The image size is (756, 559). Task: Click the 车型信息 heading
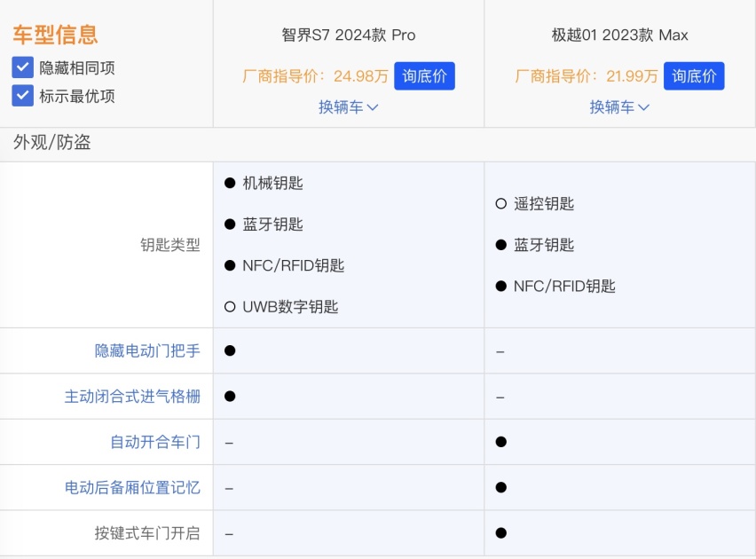[55, 35]
